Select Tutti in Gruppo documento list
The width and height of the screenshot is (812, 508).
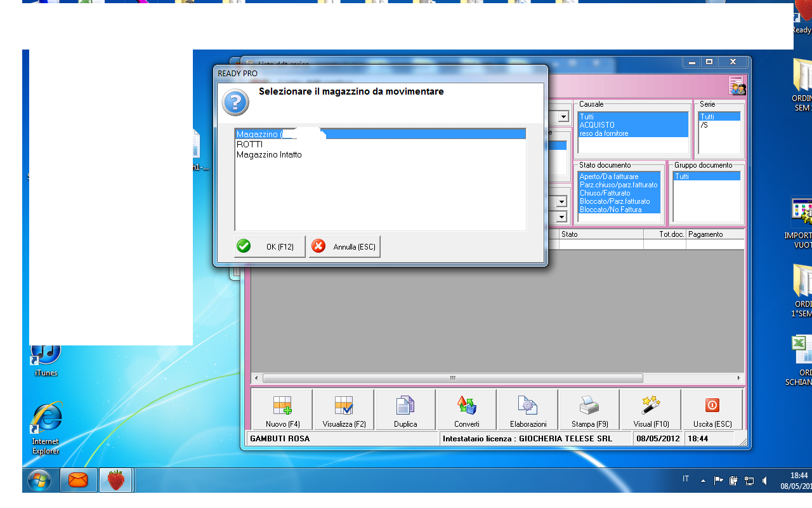[x=706, y=177]
